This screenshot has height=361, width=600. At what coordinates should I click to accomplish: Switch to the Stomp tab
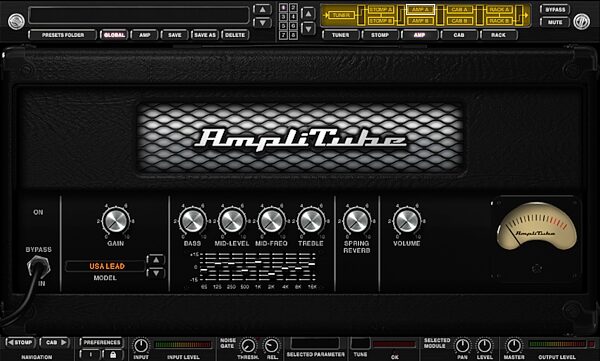click(380, 35)
